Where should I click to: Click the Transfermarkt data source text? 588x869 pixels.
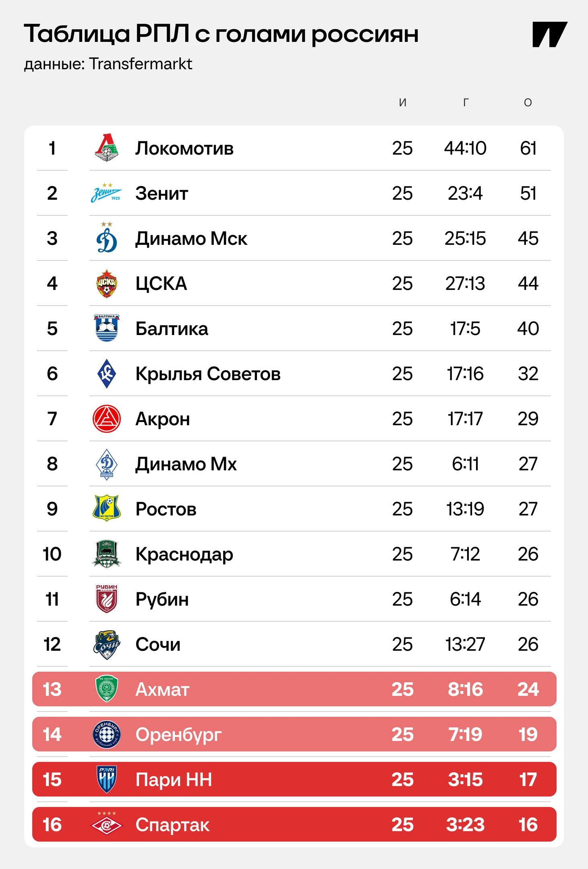(x=141, y=64)
